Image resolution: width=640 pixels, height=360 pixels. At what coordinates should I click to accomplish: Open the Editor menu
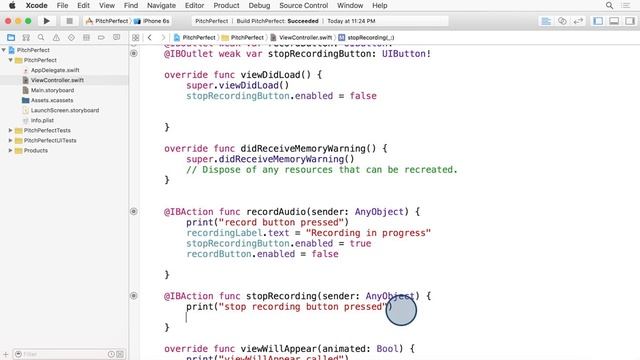(x=194, y=5)
